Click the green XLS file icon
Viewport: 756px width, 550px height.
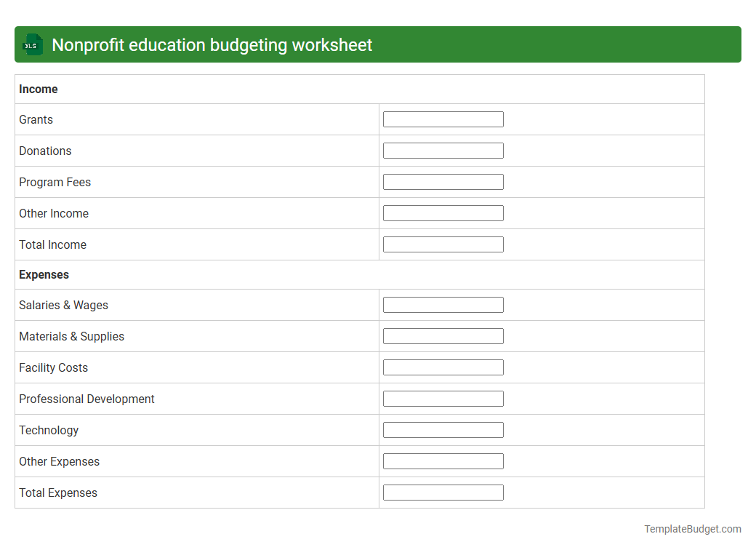(32, 44)
